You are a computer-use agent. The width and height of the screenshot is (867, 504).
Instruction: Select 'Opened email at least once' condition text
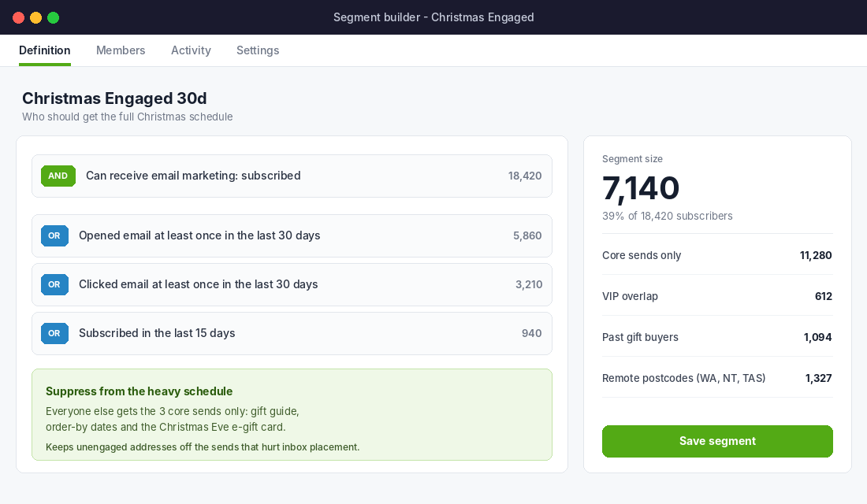point(199,235)
